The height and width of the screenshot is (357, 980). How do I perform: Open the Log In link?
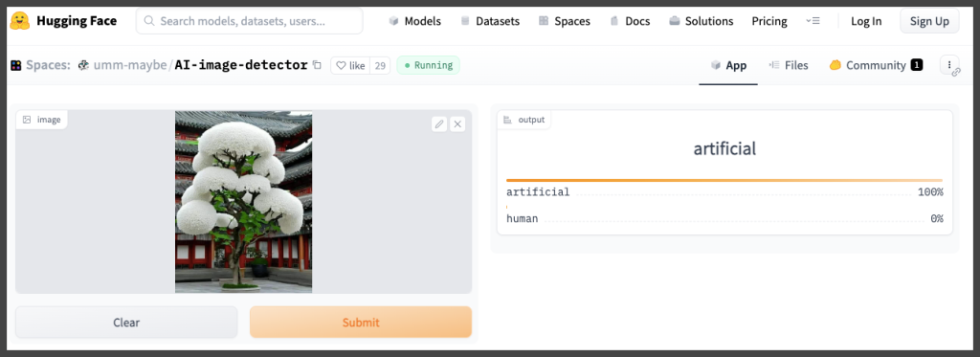866,21
